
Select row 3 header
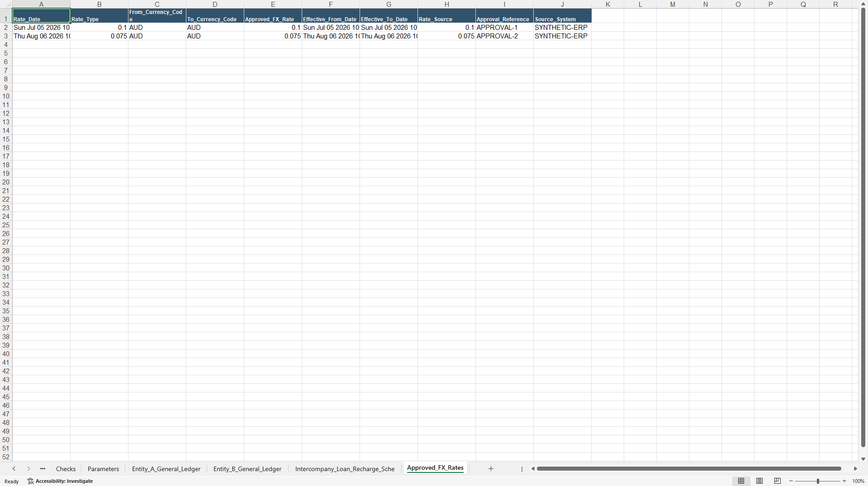[6, 36]
